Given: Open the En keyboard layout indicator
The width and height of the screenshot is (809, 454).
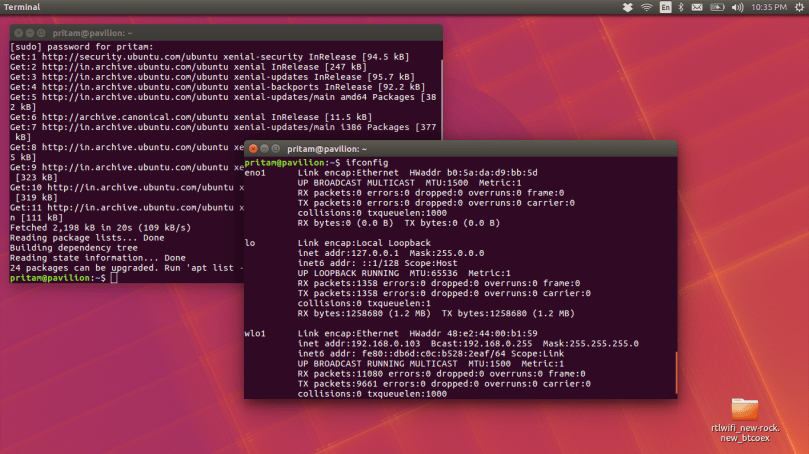Looking at the screenshot, I should tap(666, 7).
